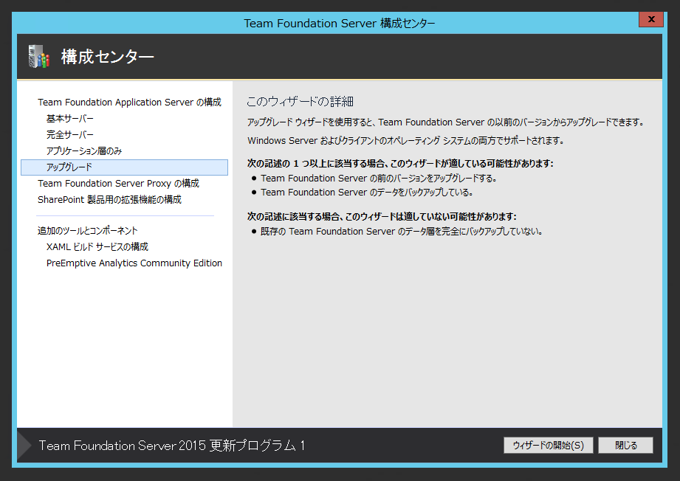Select 完全サーバー configuration option

(x=69, y=134)
